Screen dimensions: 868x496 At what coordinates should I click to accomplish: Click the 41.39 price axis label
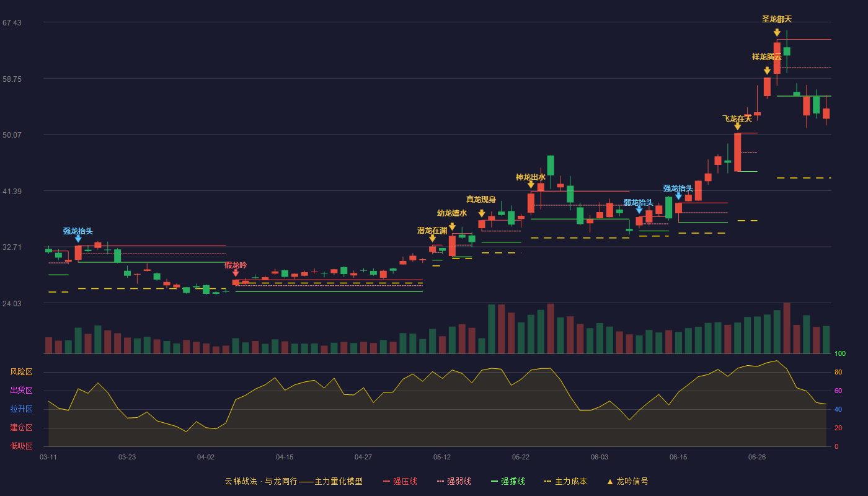(12, 192)
